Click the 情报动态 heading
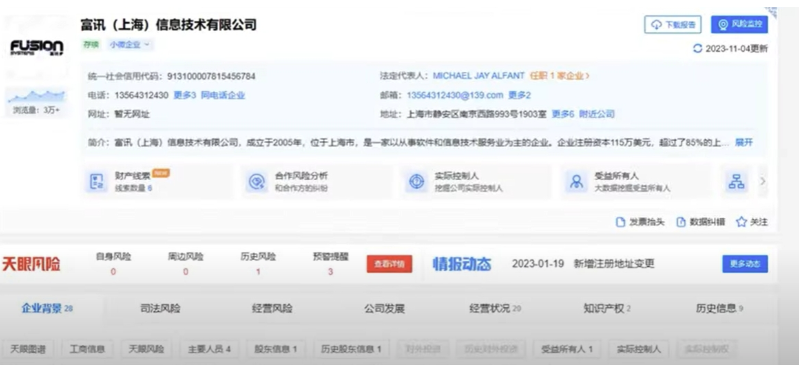 click(462, 264)
